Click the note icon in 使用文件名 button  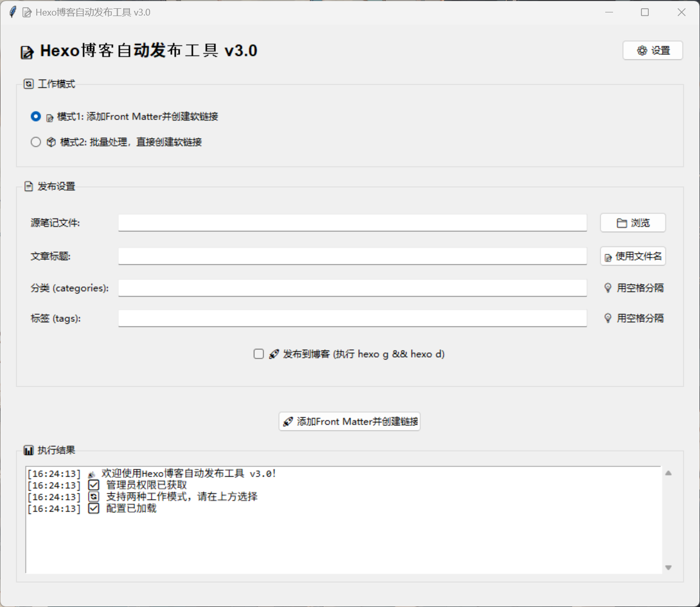(608, 257)
